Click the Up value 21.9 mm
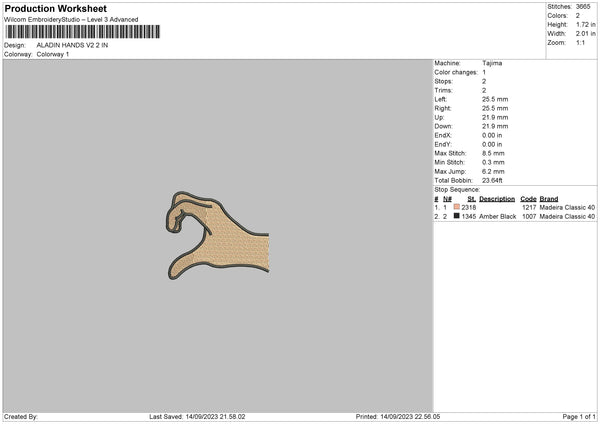Screen dimensions: 600x424 coord(495,117)
